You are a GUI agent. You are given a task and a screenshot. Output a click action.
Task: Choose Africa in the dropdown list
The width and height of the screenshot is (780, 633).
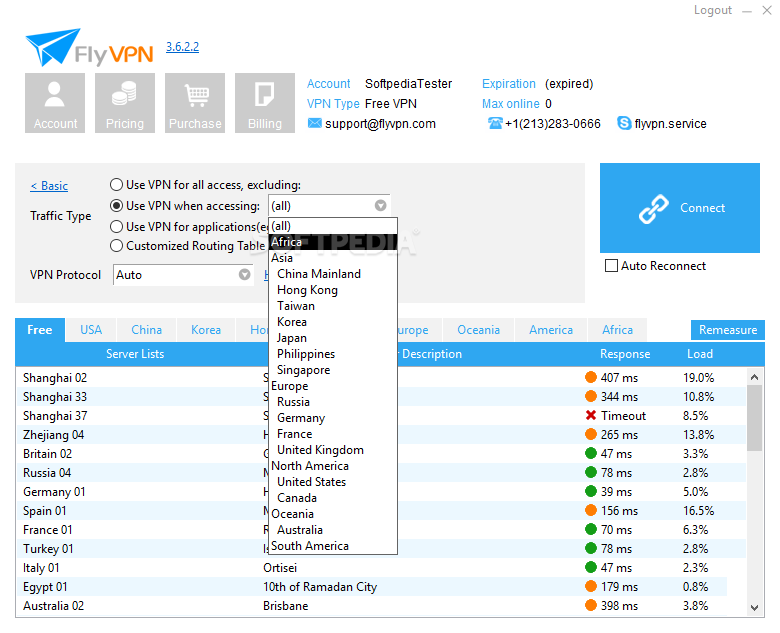pyautogui.click(x=333, y=242)
